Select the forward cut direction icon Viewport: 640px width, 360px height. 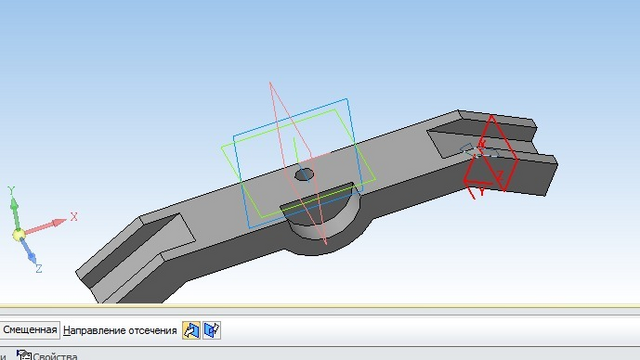[191, 330]
